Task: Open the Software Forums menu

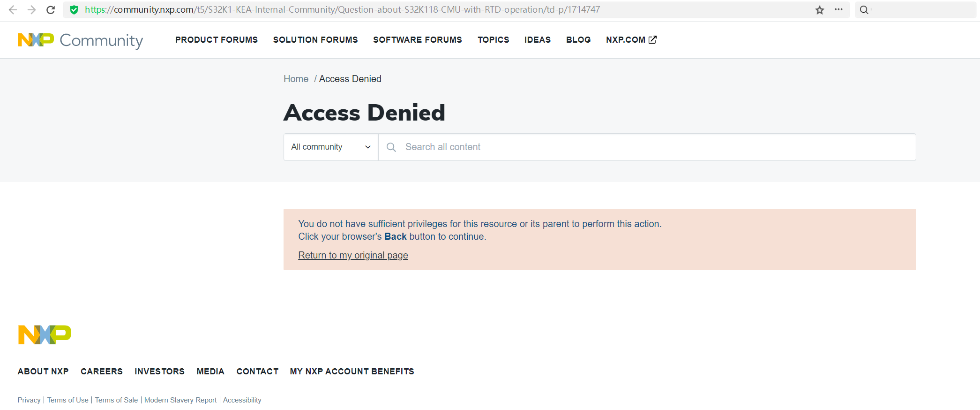Action: 418,40
